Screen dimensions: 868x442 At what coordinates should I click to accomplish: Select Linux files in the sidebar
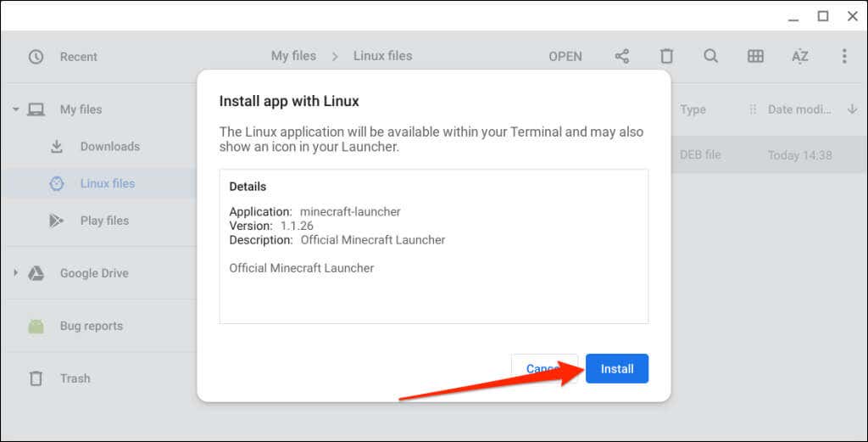point(108,183)
